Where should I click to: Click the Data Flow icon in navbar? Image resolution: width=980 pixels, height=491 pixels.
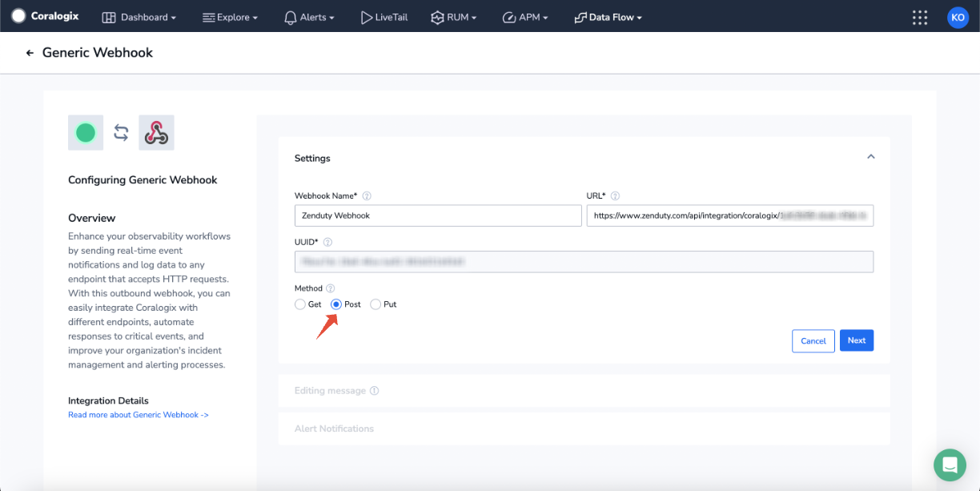click(x=580, y=17)
